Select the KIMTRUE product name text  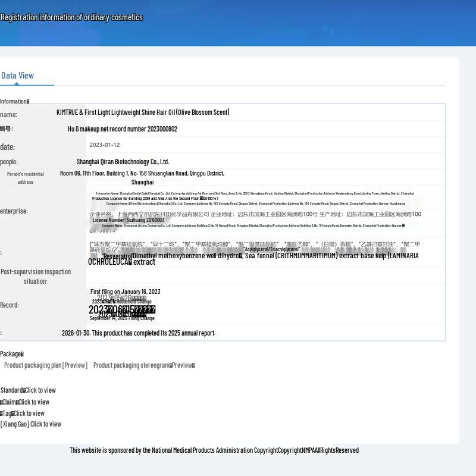(x=143, y=112)
